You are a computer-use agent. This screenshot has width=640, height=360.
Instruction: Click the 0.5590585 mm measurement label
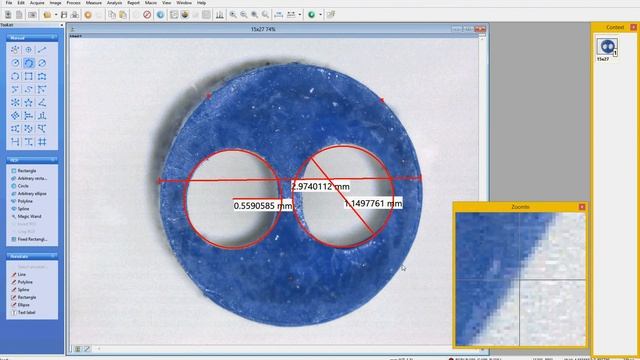[263, 206]
